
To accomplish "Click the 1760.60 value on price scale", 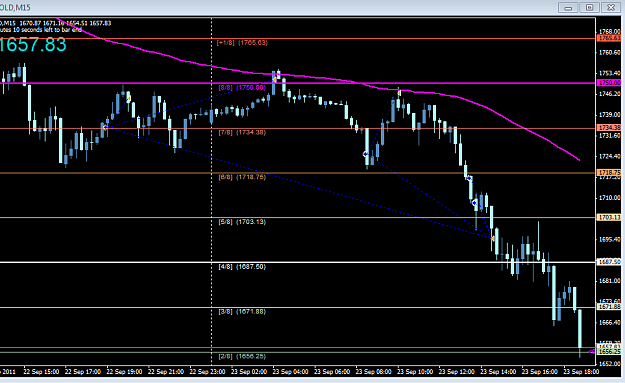I will click(x=609, y=52).
